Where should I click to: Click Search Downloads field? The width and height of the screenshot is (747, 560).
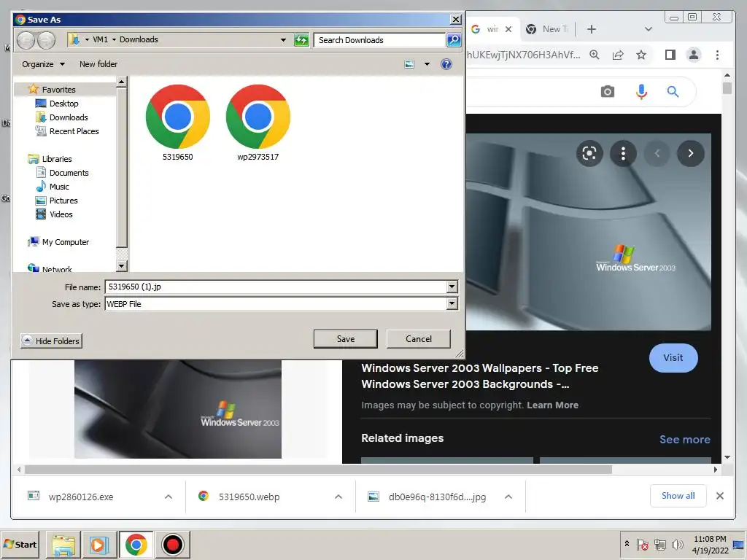pos(379,40)
